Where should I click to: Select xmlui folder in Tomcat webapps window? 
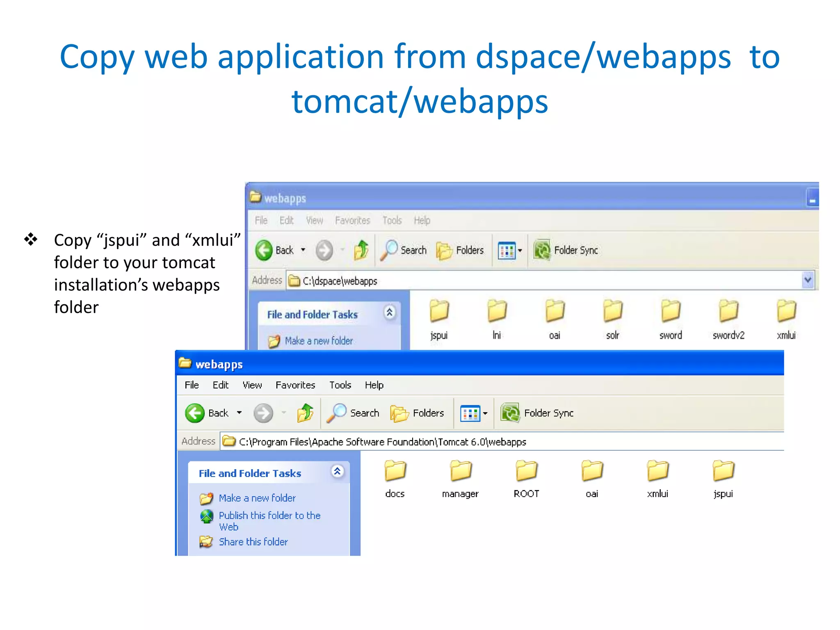657,479
